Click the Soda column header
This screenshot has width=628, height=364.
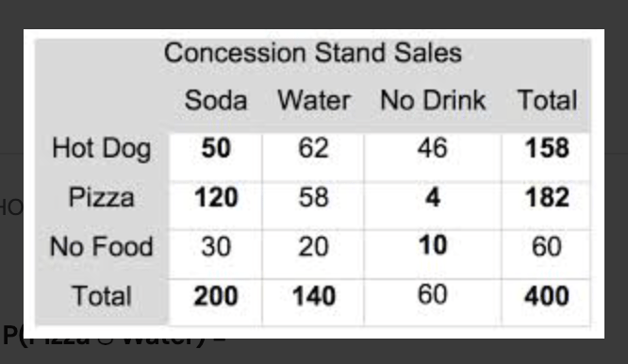pyautogui.click(x=216, y=100)
